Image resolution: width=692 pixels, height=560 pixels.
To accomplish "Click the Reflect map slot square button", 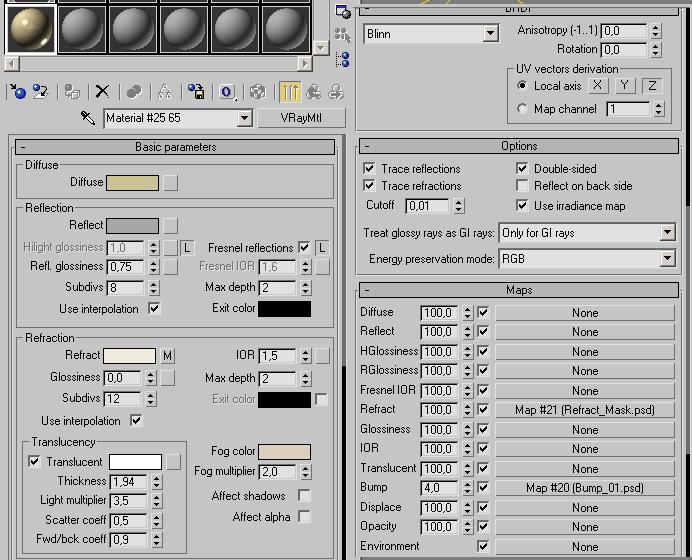I will pyautogui.click(x=171, y=226).
